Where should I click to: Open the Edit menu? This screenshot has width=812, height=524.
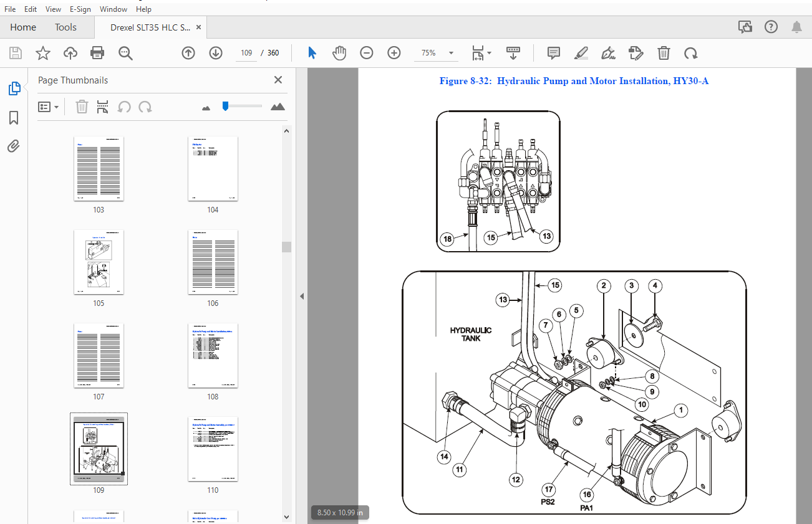31,9
